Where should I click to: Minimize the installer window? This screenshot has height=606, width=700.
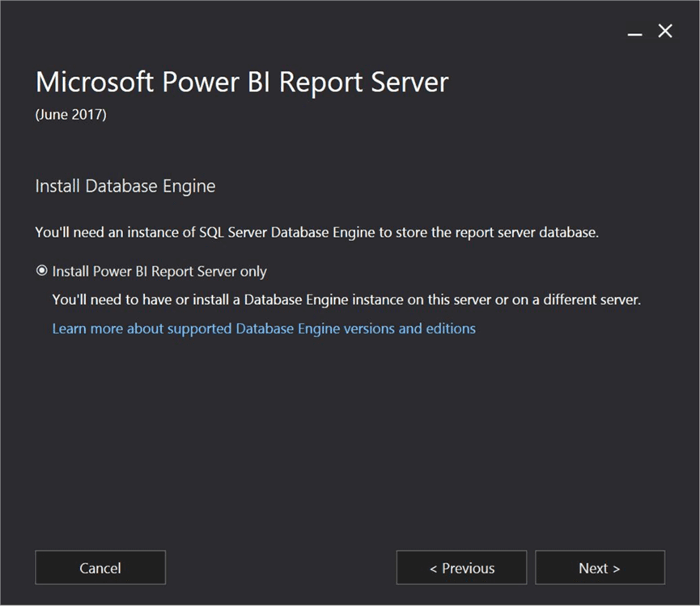(634, 34)
